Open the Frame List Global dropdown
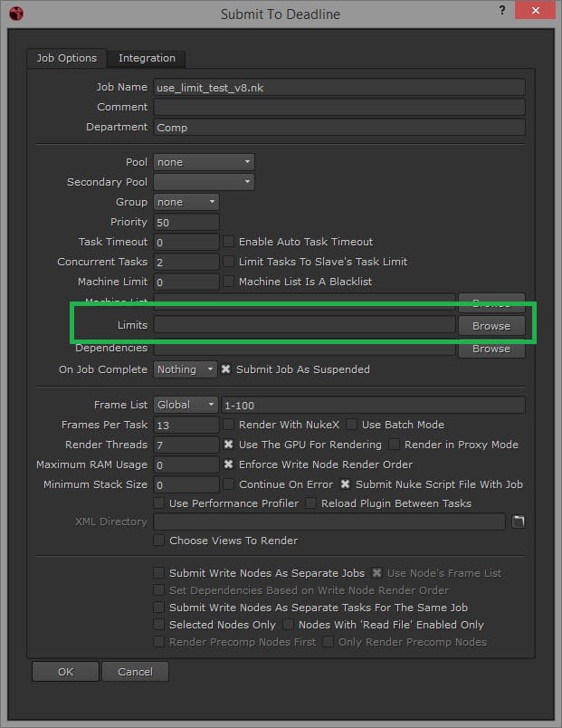 tap(186, 405)
